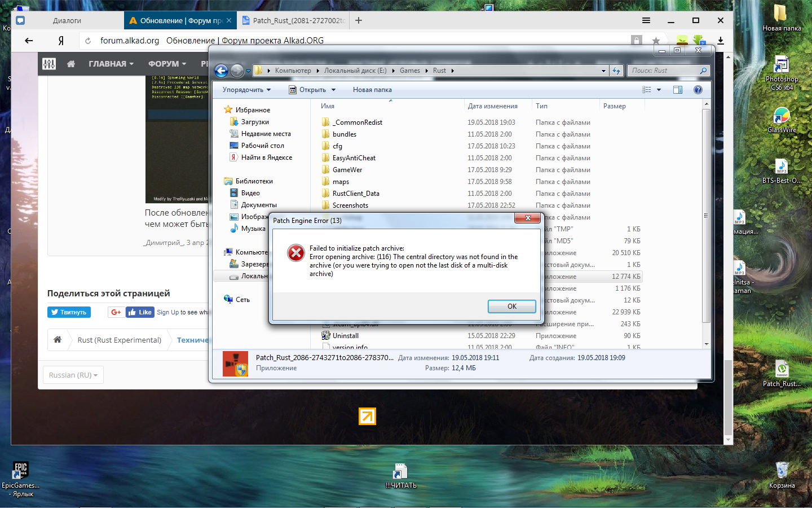812x508 pixels.
Task: Open Explorer help with question mark icon
Action: tap(698, 90)
